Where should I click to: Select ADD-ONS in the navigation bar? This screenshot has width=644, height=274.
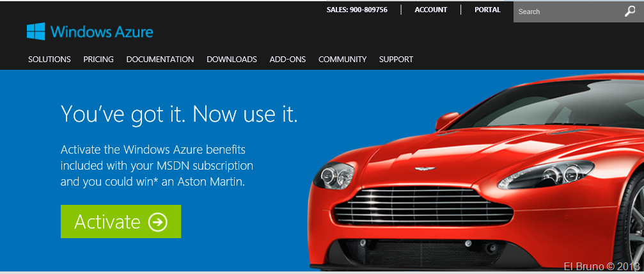[288, 60]
